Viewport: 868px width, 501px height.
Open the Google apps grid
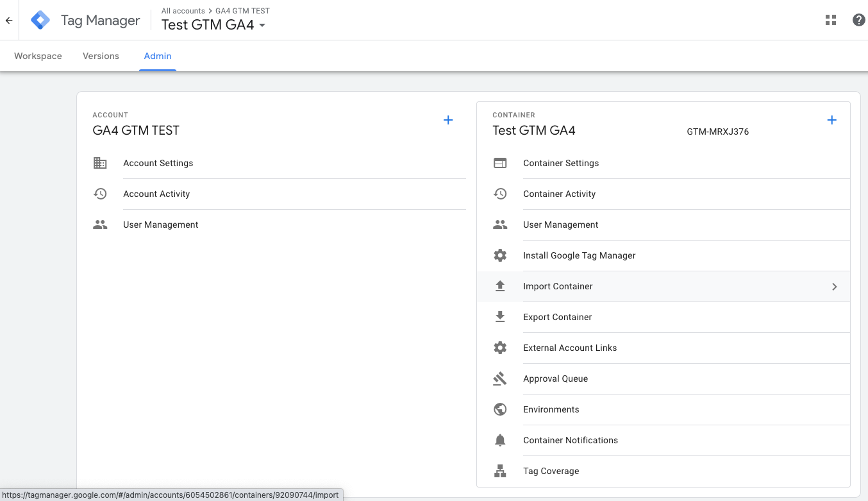(x=831, y=20)
